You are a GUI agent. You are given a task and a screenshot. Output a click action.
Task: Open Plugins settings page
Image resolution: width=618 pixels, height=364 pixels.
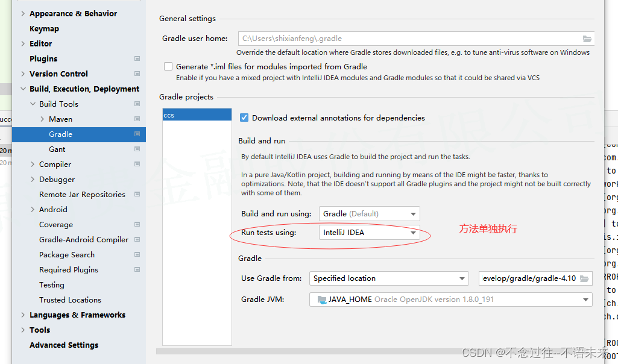[43, 58]
